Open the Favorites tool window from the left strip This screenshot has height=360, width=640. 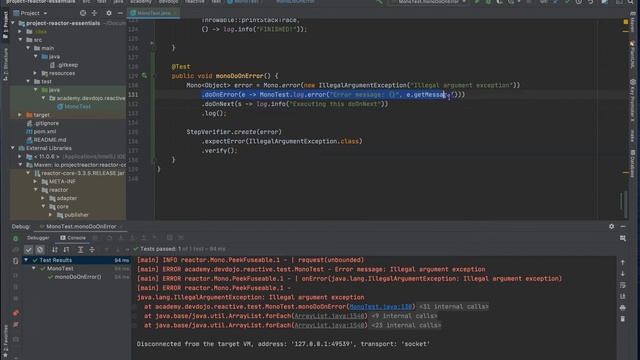[x=5, y=342]
